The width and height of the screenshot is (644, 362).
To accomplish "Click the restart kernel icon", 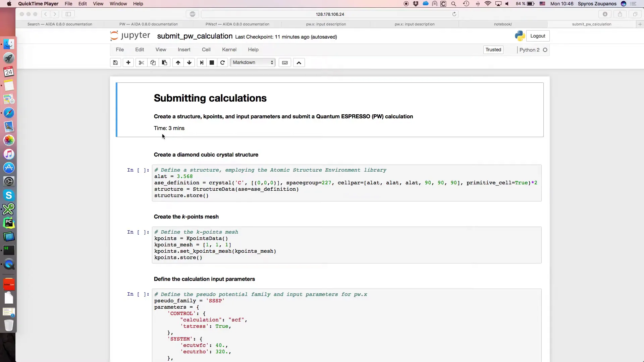I will (x=223, y=62).
